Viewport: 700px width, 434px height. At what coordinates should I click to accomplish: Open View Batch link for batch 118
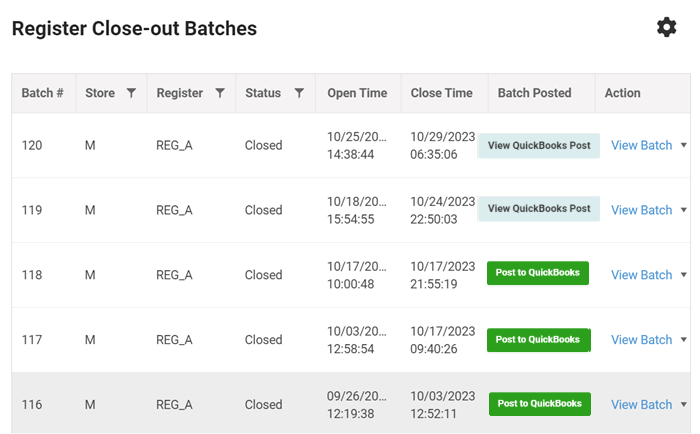click(x=642, y=275)
